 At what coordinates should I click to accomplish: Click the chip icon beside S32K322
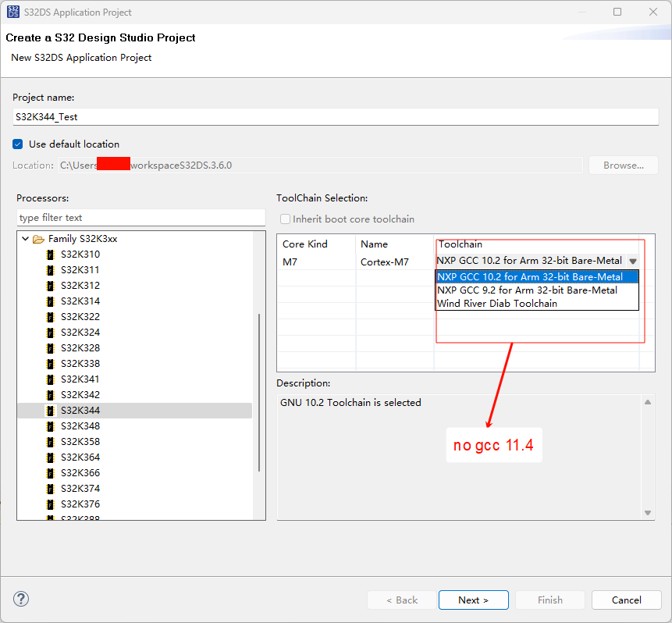(x=51, y=317)
